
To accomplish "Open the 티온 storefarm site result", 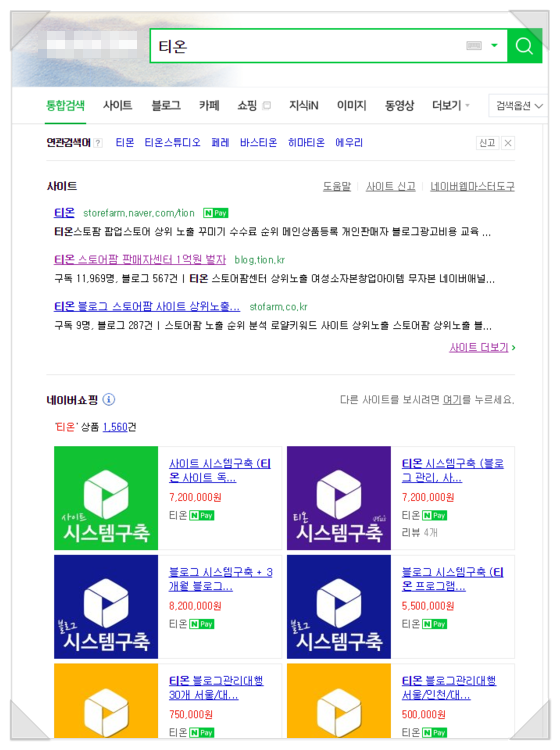I will pos(65,213).
